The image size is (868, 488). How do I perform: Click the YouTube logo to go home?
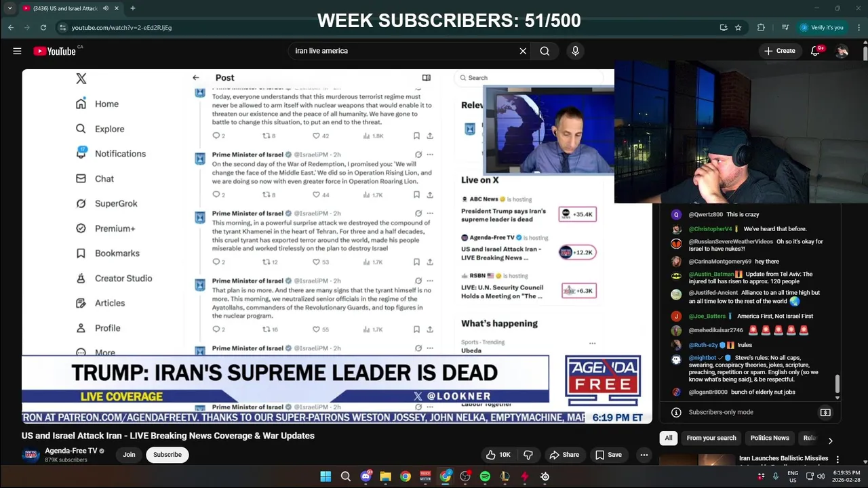[x=54, y=51]
